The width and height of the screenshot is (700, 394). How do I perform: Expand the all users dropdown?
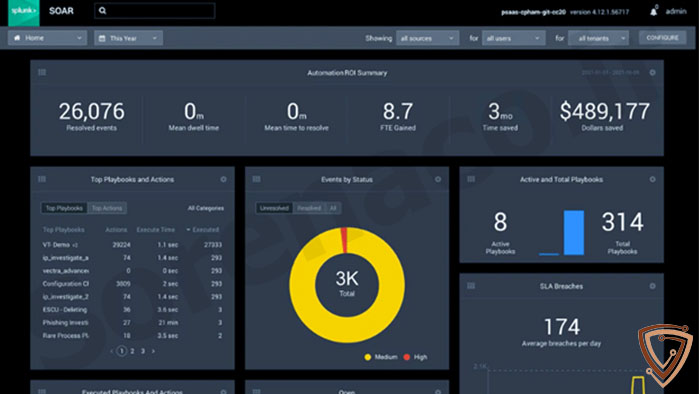(513, 38)
